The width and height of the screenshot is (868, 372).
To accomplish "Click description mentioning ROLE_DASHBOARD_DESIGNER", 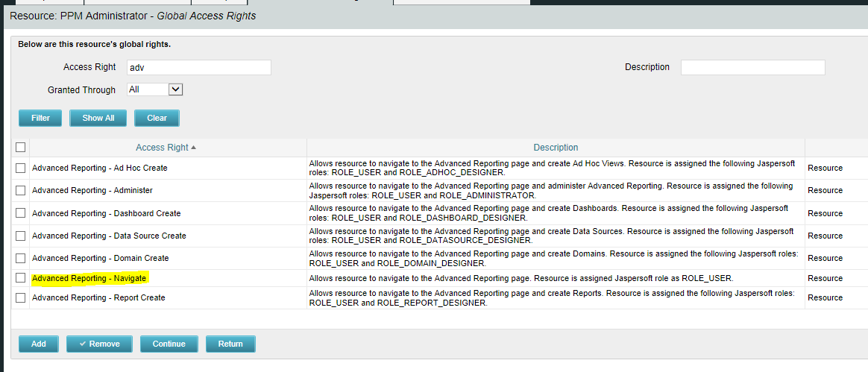I will click(549, 213).
